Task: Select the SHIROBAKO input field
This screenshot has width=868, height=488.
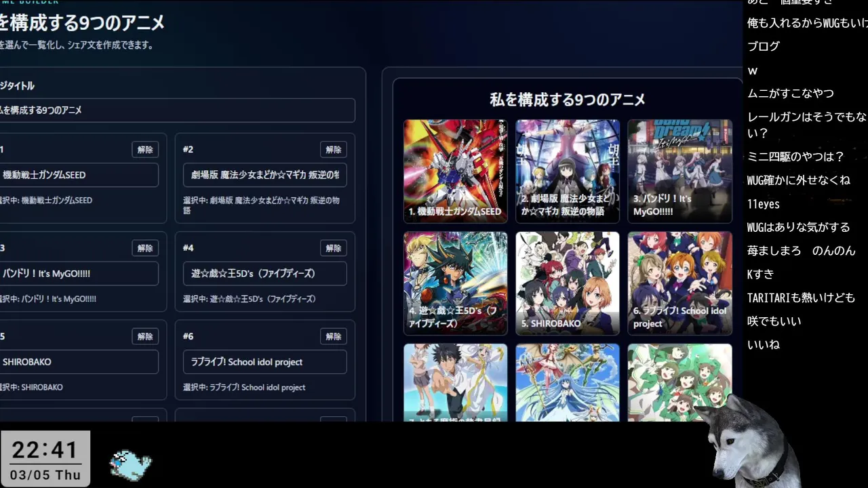Action: [79, 362]
